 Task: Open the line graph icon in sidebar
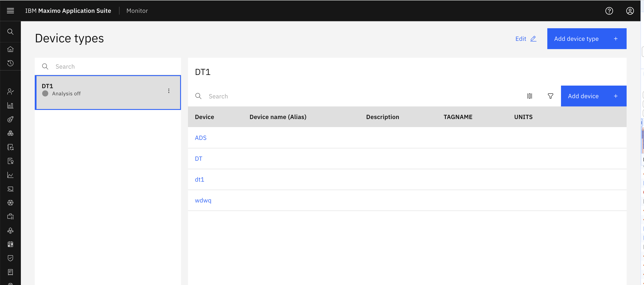[10, 175]
